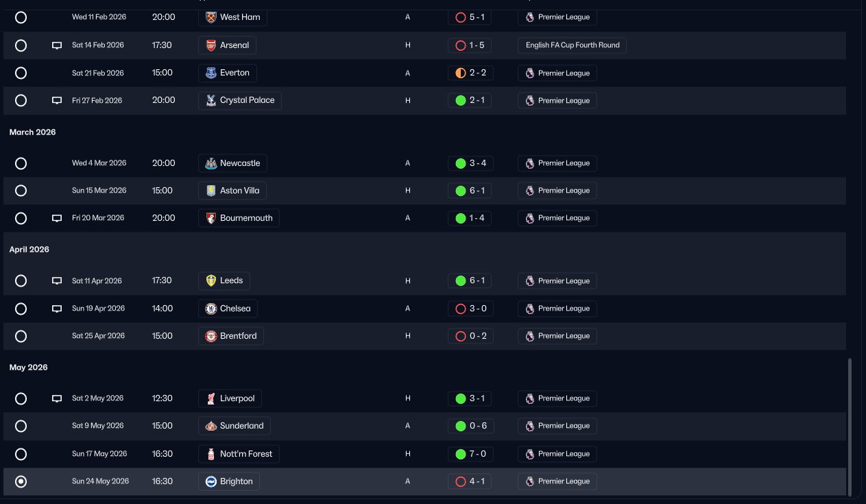Click the Premier League logo on Brighton row

(x=529, y=481)
